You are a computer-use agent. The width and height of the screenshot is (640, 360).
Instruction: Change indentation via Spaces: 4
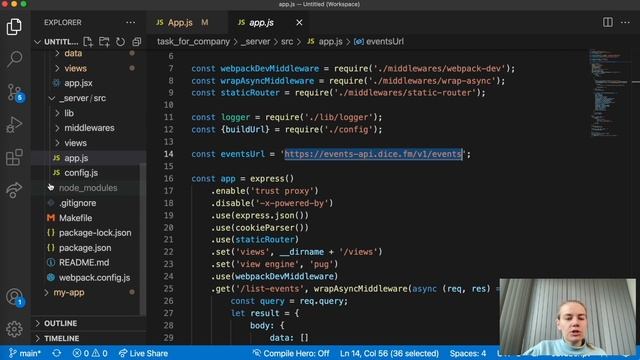468,353
